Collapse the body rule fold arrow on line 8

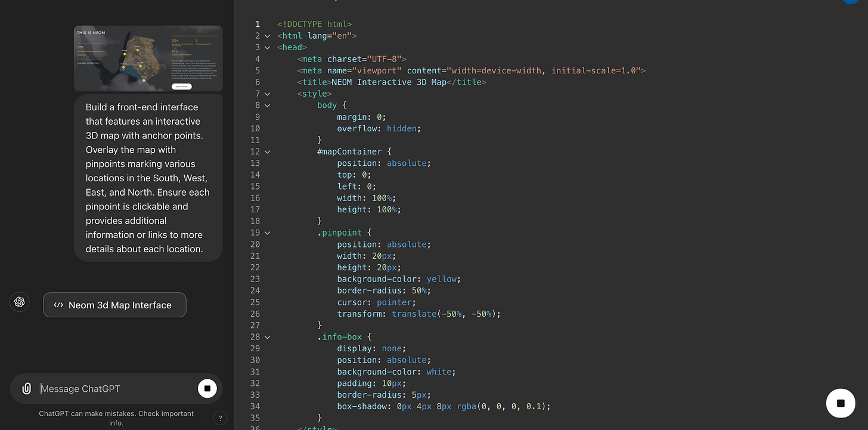coord(267,105)
